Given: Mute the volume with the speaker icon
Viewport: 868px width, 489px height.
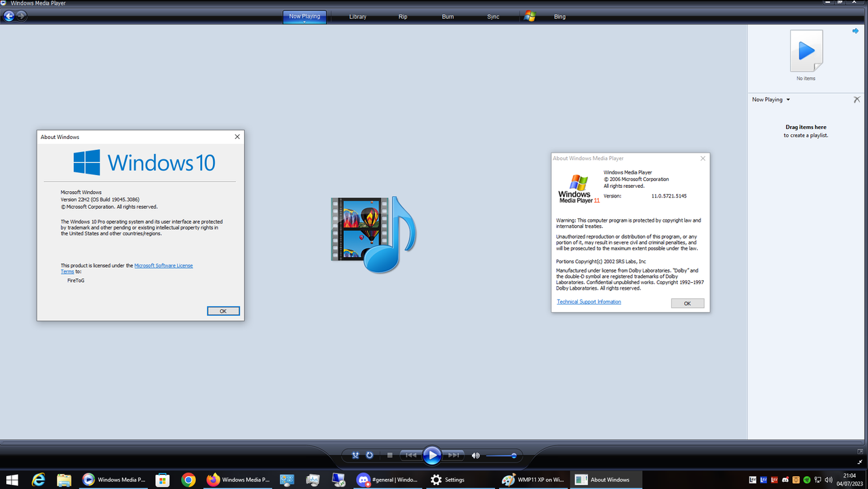Looking at the screenshot, I should pyautogui.click(x=475, y=456).
